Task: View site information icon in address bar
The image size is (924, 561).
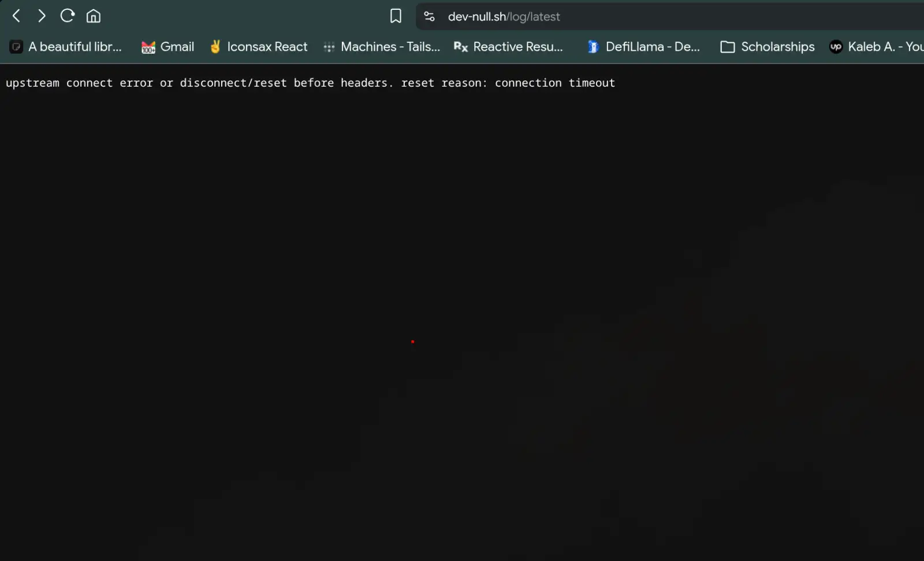Action: (x=429, y=17)
